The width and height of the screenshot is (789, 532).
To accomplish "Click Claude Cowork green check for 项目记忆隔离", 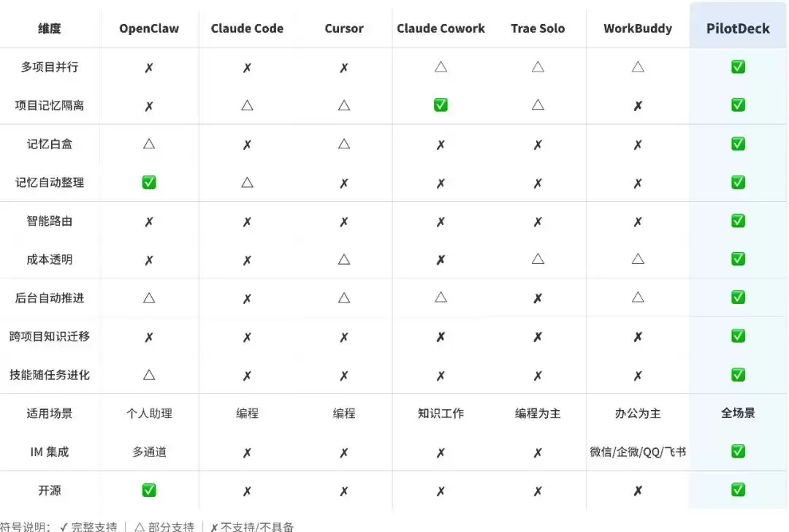I will click(x=441, y=104).
